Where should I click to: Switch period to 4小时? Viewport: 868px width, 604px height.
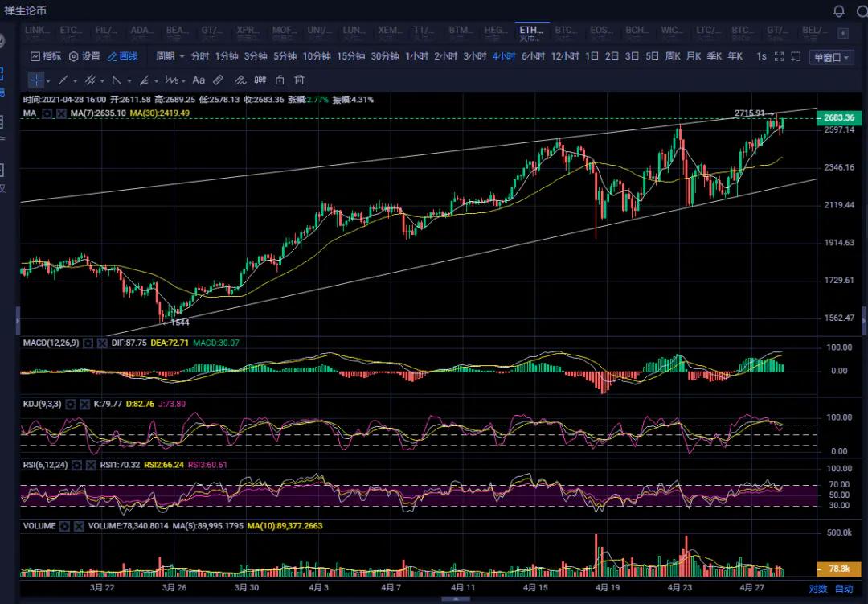pyautogui.click(x=504, y=56)
